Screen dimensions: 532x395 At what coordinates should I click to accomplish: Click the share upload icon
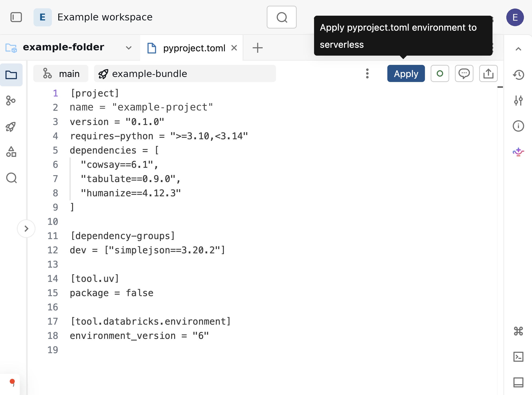point(488,73)
